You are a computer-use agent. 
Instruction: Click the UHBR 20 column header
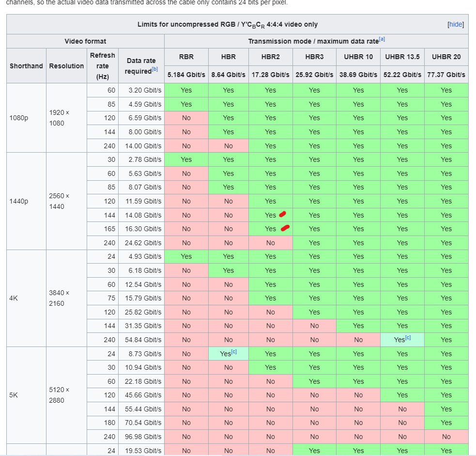point(446,57)
